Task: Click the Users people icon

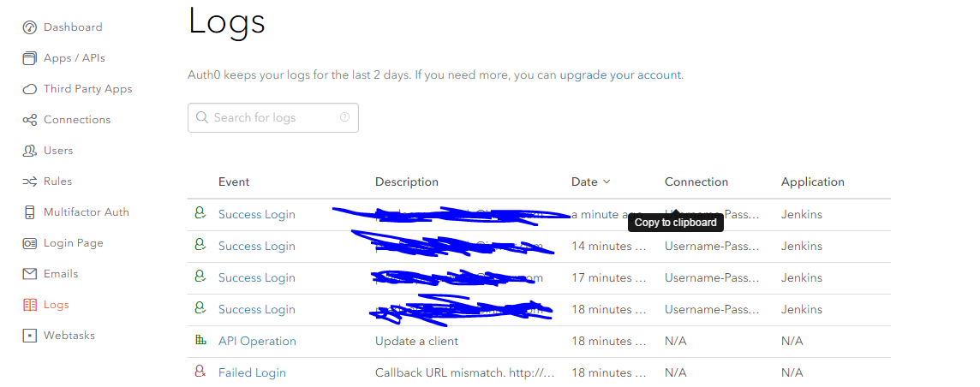Action: pyautogui.click(x=29, y=151)
